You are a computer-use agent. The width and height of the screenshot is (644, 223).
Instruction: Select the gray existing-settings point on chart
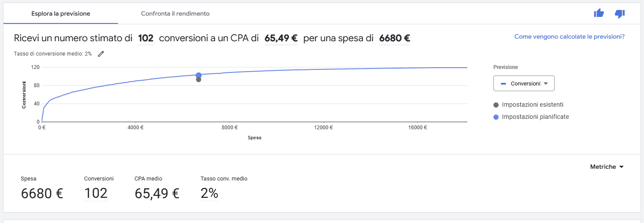click(x=198, y=79)
